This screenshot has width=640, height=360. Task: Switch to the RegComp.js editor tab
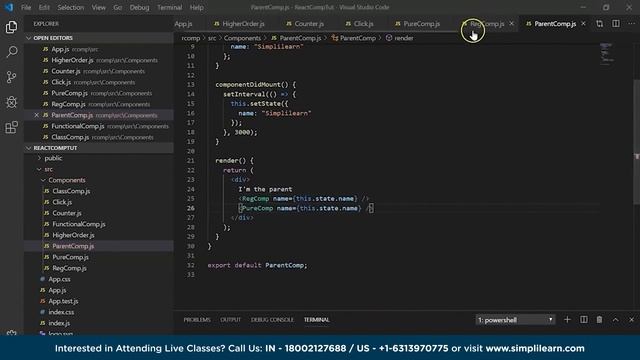[487, 24]
